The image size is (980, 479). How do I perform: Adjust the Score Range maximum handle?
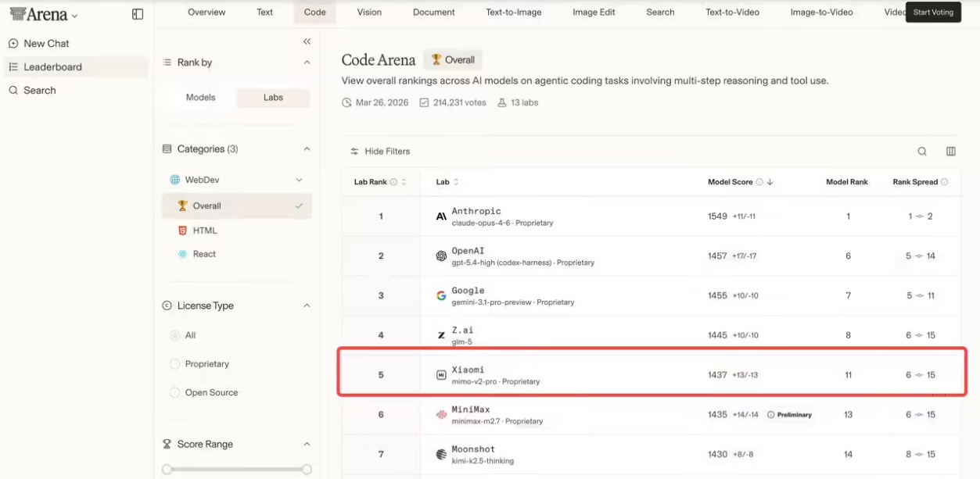click(307, 470)
